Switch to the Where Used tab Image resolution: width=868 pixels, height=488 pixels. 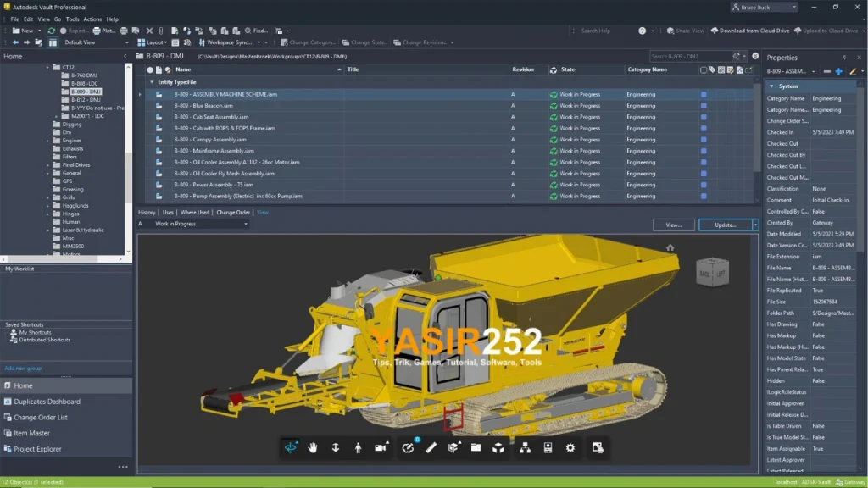(x=195, y=213)
